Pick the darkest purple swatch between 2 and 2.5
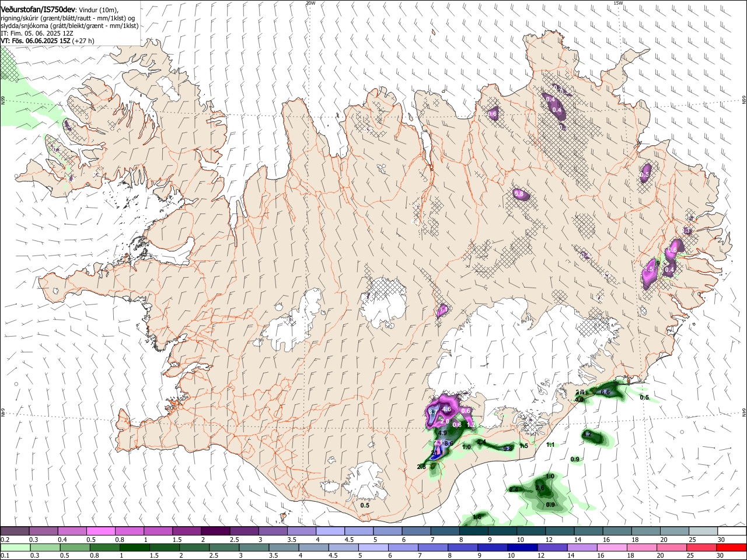This screenshot has height=560, width=747. point(215,531)
